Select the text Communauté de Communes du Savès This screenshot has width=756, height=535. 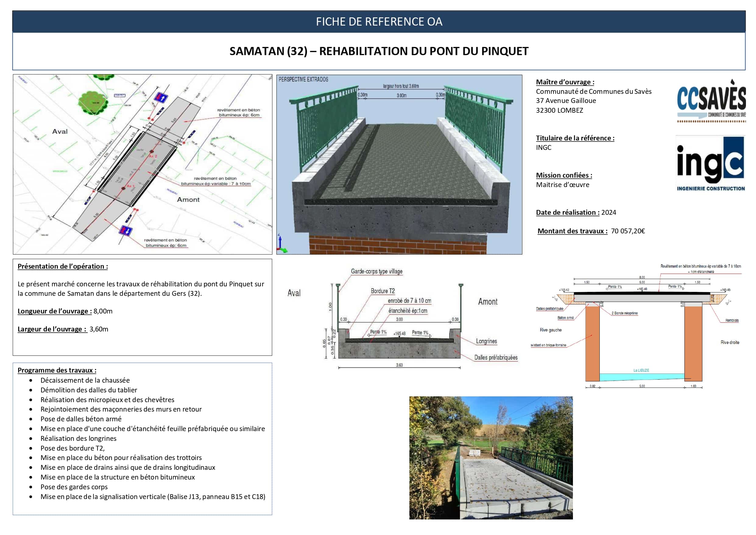(594, 92)
